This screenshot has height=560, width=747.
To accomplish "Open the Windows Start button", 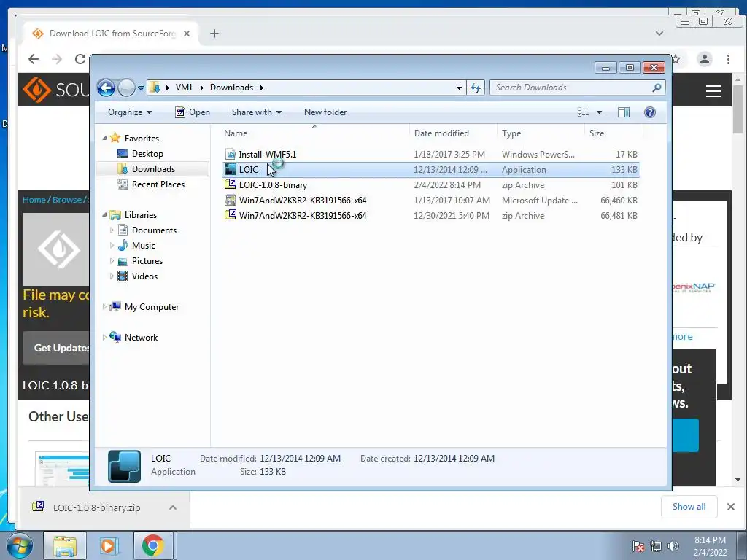I will 18,545.
